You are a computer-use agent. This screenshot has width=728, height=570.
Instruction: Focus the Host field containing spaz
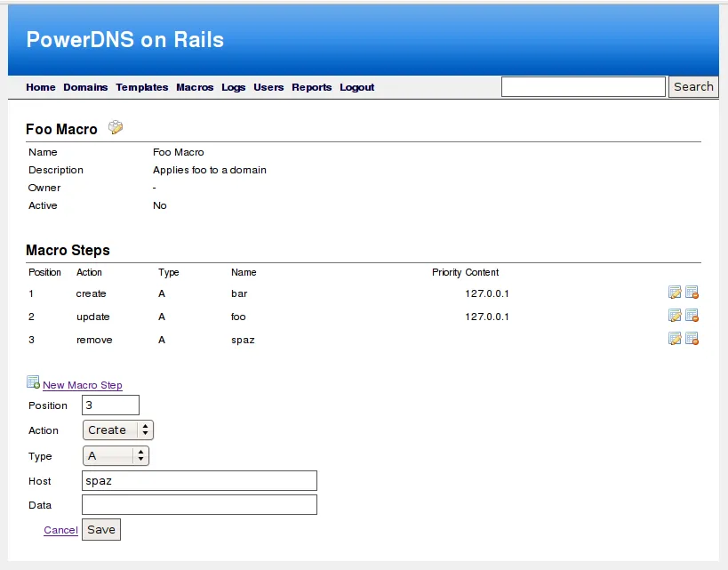pos(199,480)
